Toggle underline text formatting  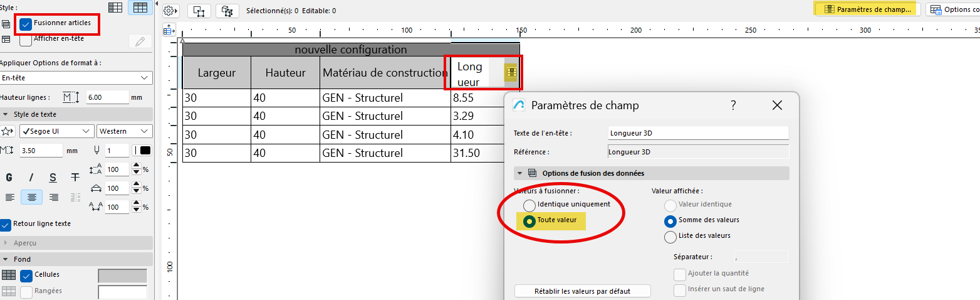coord(53,178)
